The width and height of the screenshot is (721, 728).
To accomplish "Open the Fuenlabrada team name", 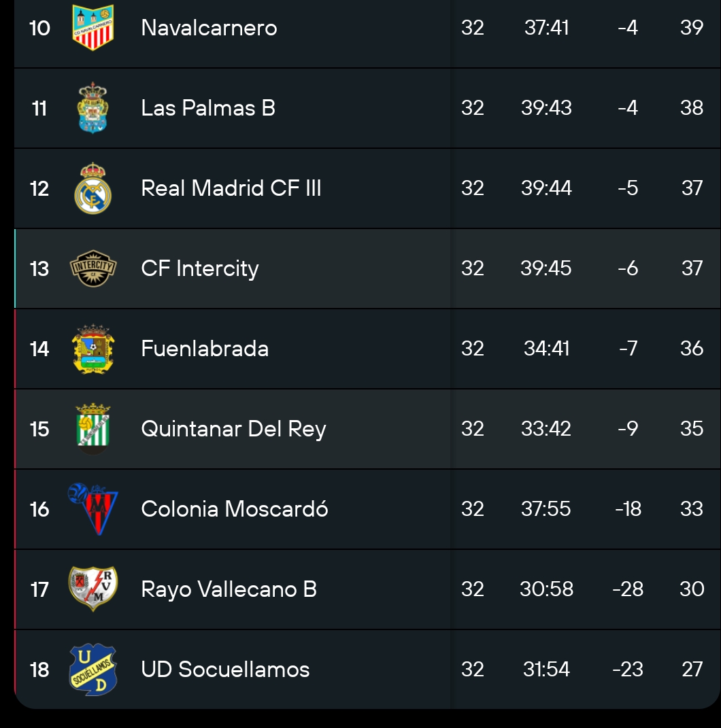I will [x=205, y=349].
